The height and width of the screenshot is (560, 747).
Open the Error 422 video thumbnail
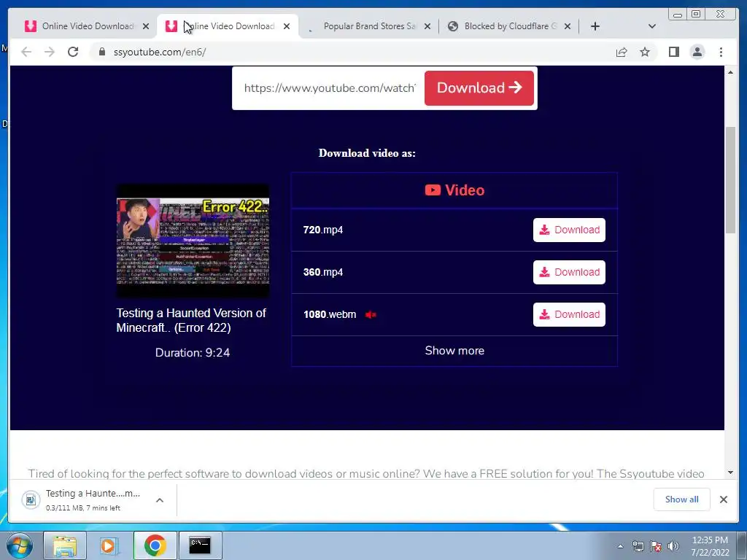(193, 241)
